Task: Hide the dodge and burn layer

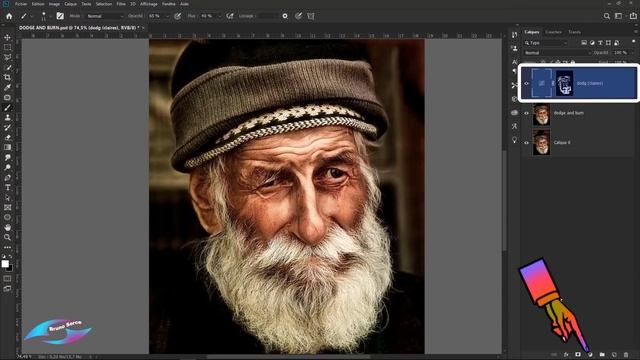Action: 526,113
